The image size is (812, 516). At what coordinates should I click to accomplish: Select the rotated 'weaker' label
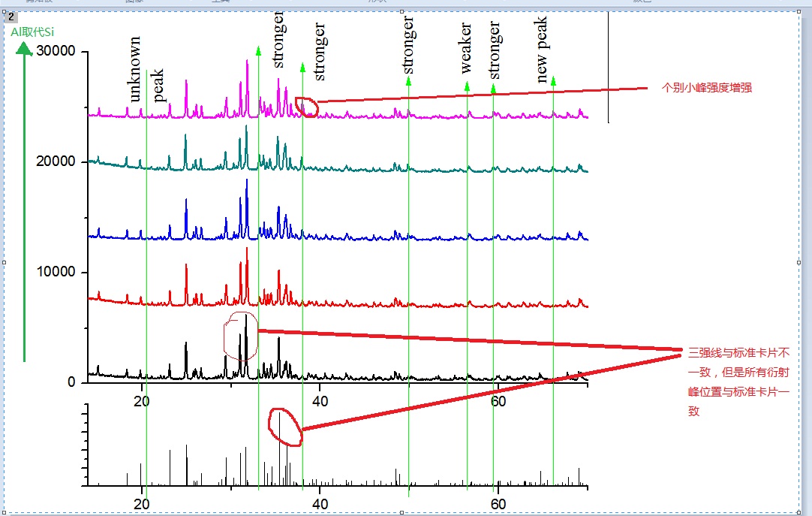tap(465, 47)
